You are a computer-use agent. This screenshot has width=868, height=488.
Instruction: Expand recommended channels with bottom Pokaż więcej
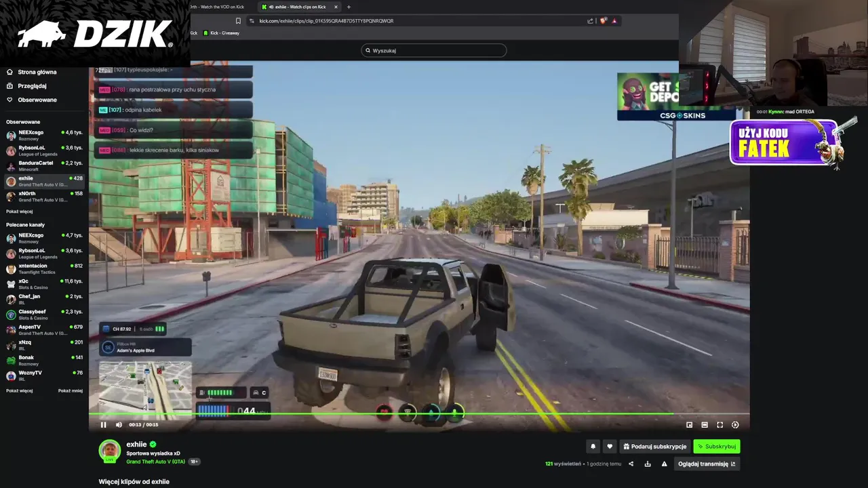tap(19, 391)
